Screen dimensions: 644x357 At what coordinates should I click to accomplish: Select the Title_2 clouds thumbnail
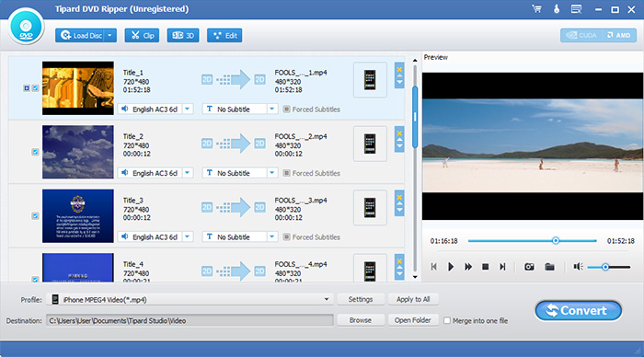pyautogui.click(x=78, y=152)
